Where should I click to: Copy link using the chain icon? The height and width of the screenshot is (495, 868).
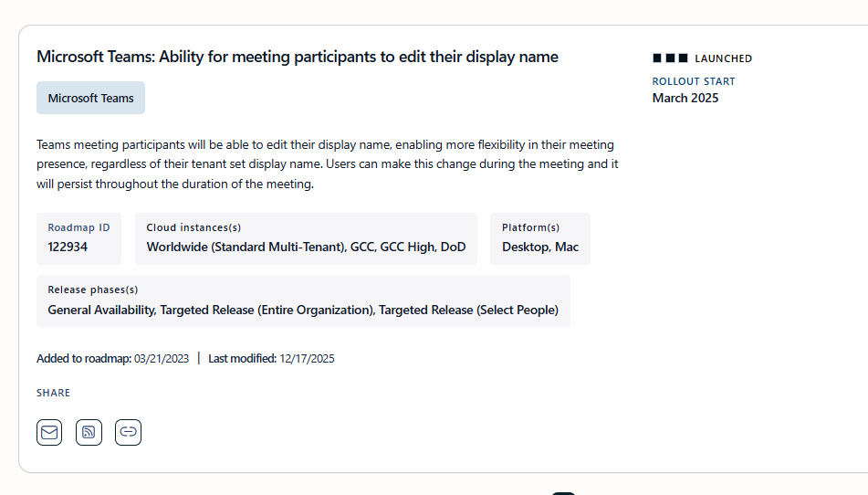pos(129,432)
